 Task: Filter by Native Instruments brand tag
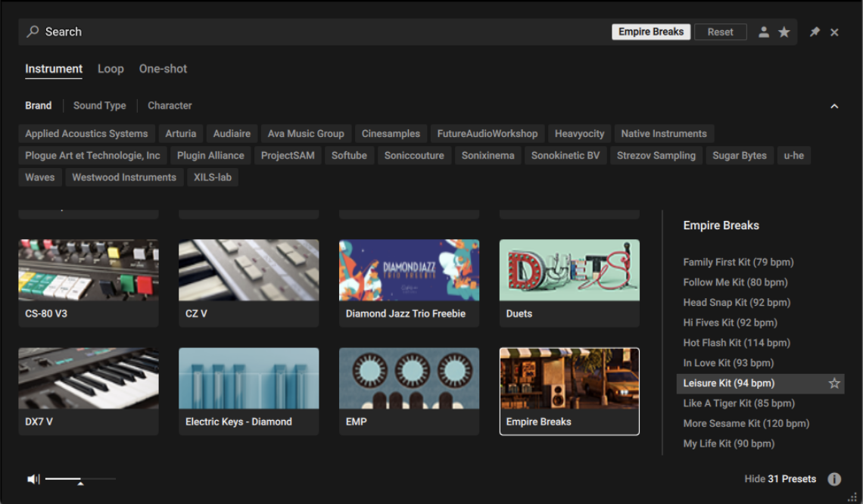click(x=663, y=134)
